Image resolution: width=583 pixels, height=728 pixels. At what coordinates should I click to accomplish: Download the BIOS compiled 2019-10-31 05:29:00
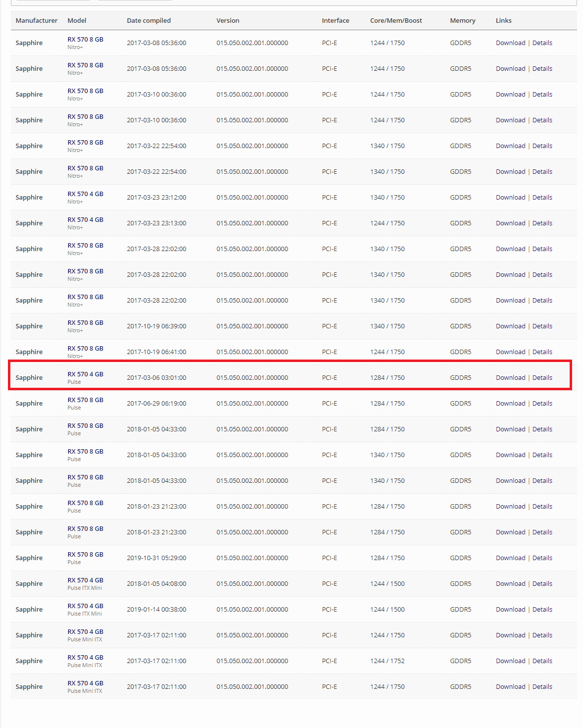[510, 558]
